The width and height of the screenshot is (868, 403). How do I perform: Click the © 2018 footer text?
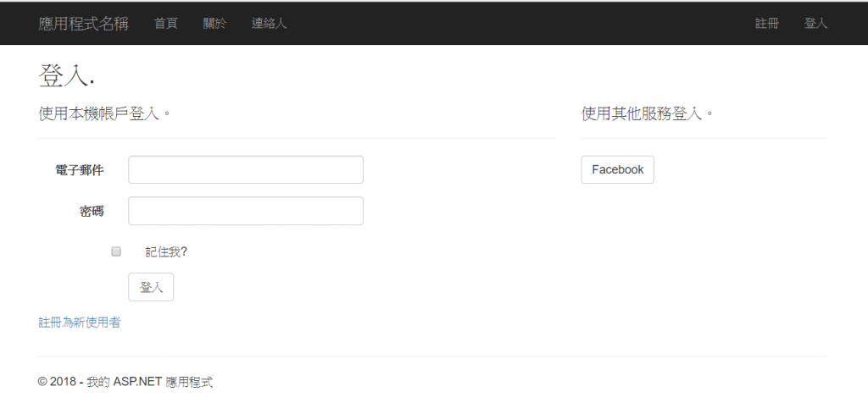click(x=125, y=382)
